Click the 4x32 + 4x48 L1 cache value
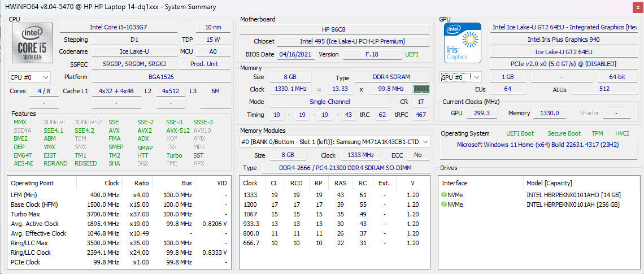644x274 pixels. [116, 91]
